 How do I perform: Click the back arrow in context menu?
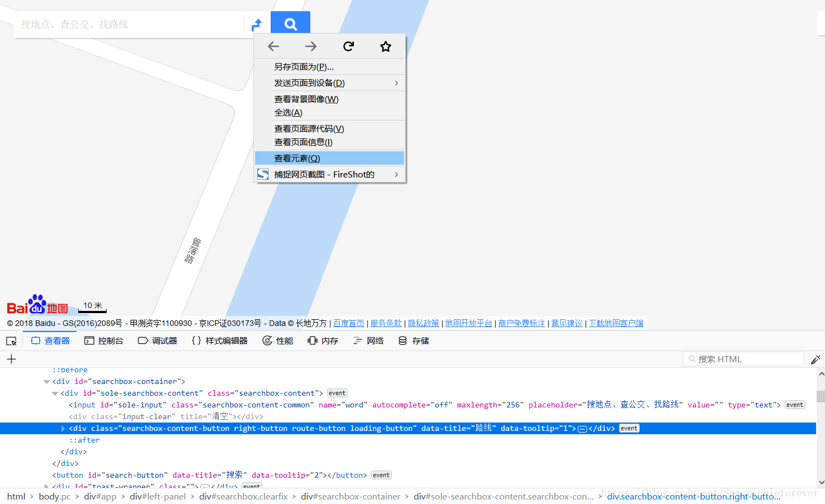274,46
